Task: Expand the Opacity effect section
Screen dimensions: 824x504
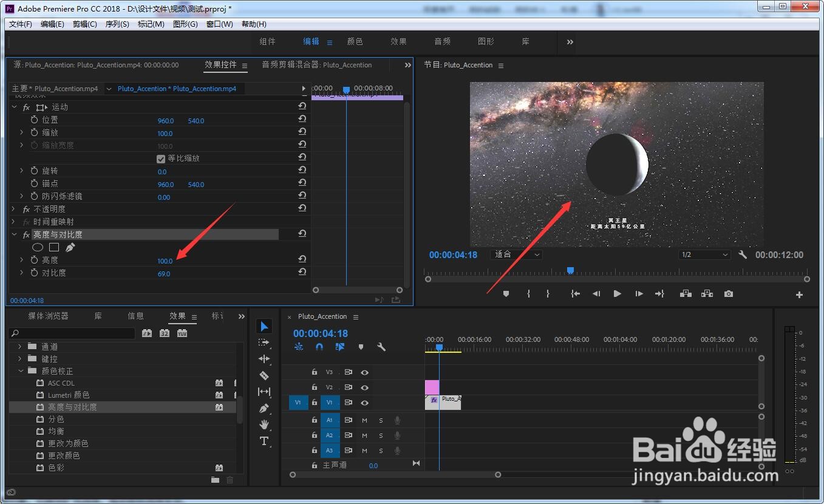Action: 14,209
